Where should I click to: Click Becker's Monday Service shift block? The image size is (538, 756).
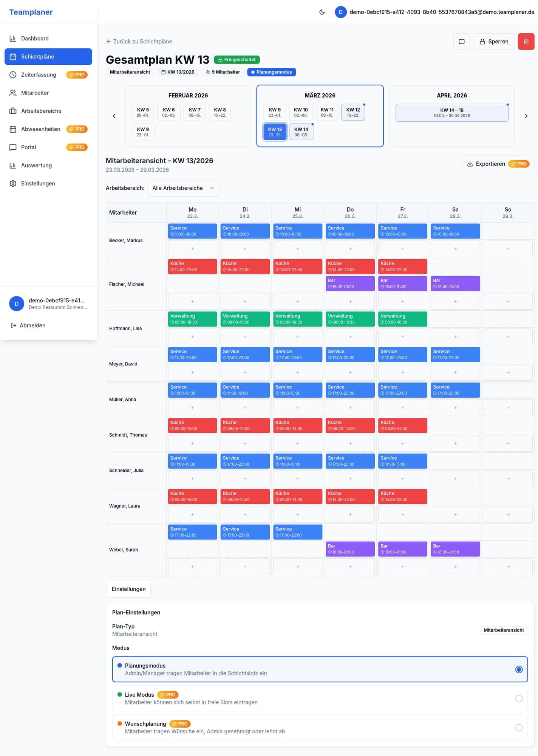pos(192,231)
